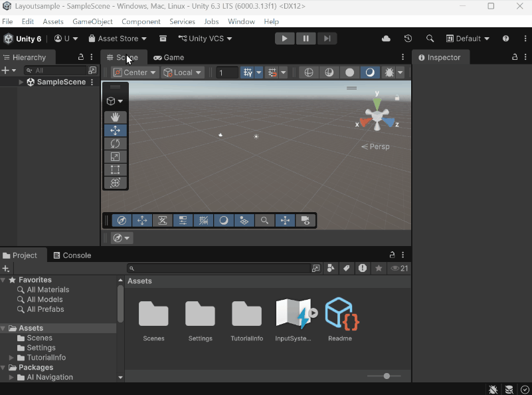The width and height of the screenshot is (532, 395).
Task: Click the Undo History clock icon
Action: point(408,39)
